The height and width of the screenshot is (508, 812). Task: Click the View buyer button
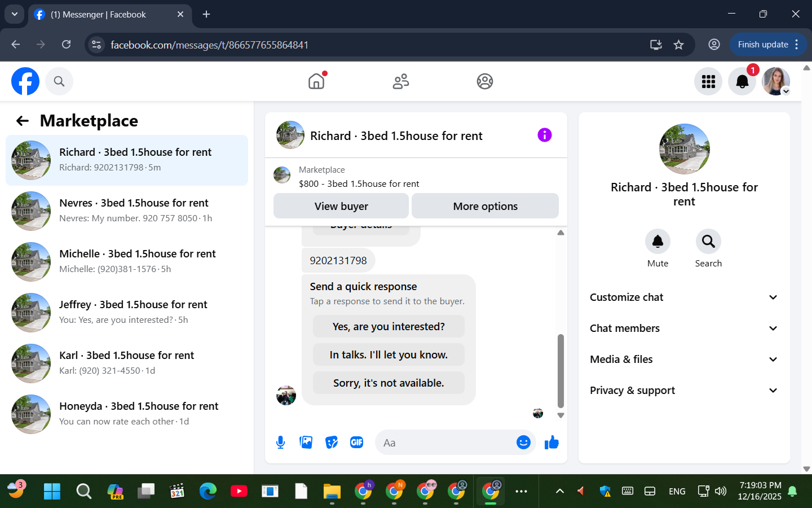pyautogui.click(x=341, y=206)
